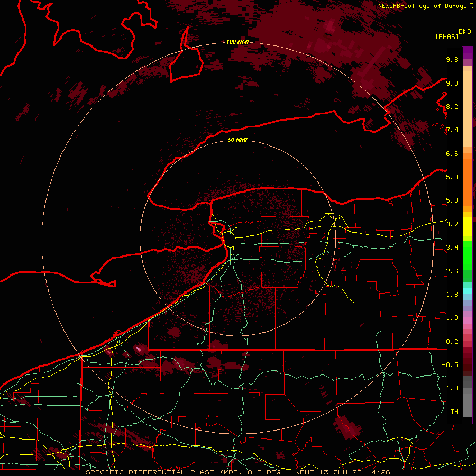Click the 6.6 scale value
The image size is (476, 476).
452,153
